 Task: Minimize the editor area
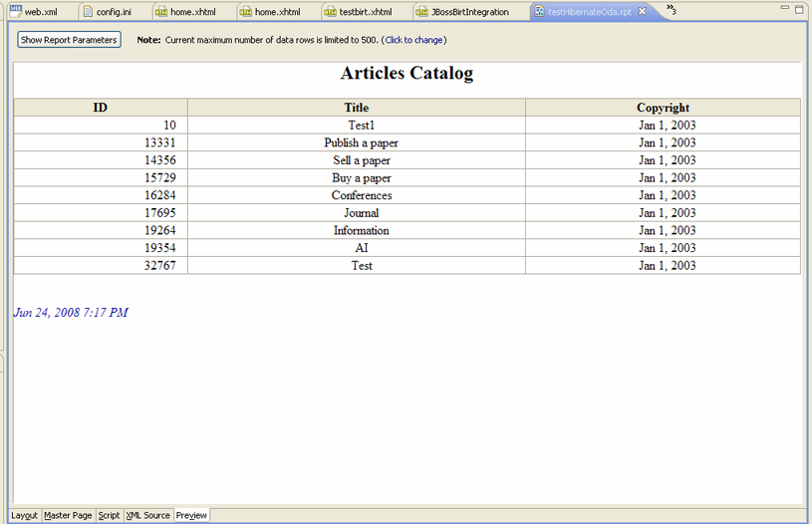click(785, 8)
